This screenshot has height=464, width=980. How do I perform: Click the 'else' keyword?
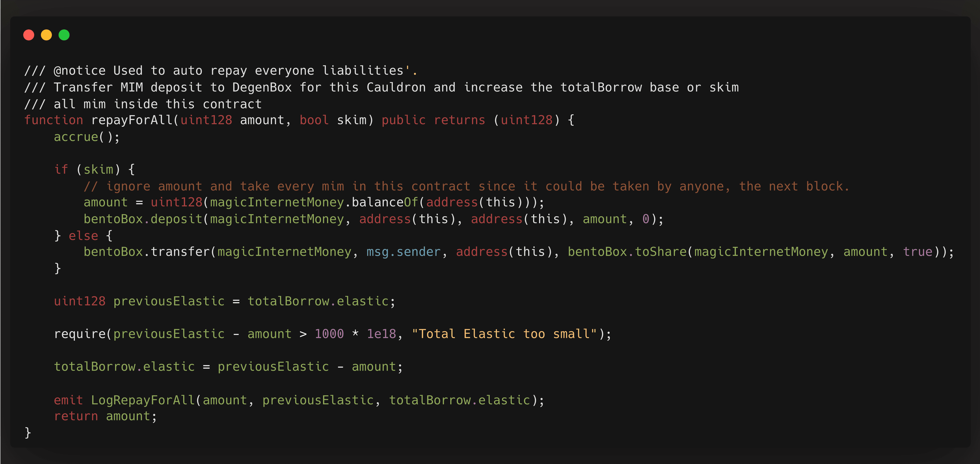[83, 236]
